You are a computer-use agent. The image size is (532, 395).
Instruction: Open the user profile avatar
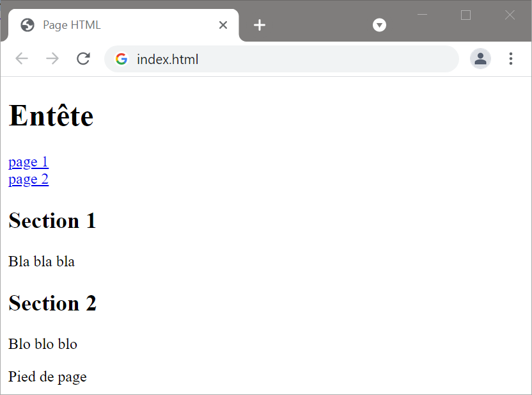(480, 59)
